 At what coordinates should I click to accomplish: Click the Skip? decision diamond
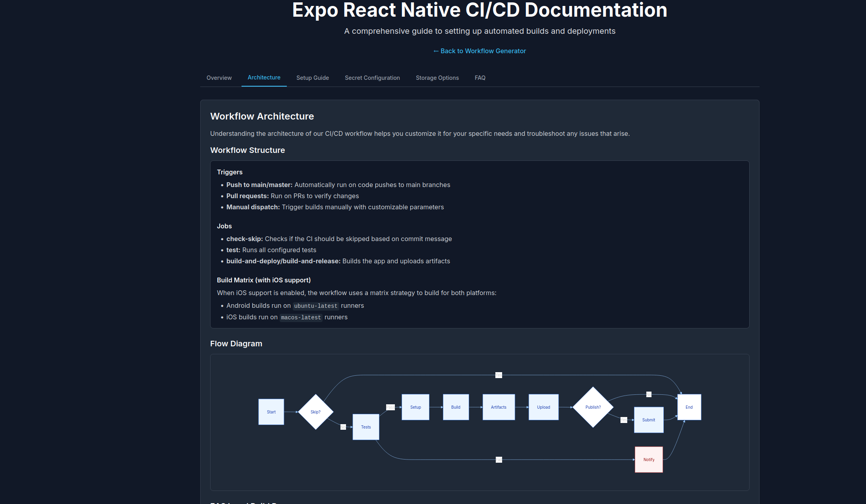click(315, 412)
